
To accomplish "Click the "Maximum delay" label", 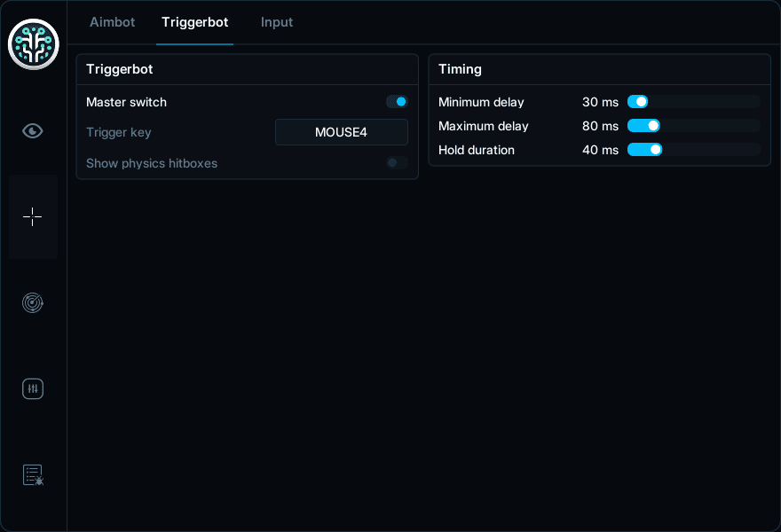I will [483, 126].
